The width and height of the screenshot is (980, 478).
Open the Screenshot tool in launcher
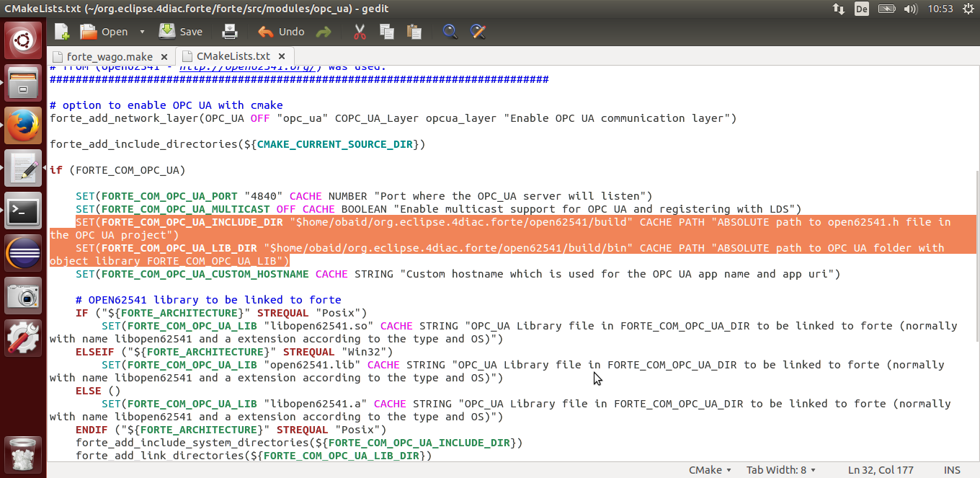24,296
